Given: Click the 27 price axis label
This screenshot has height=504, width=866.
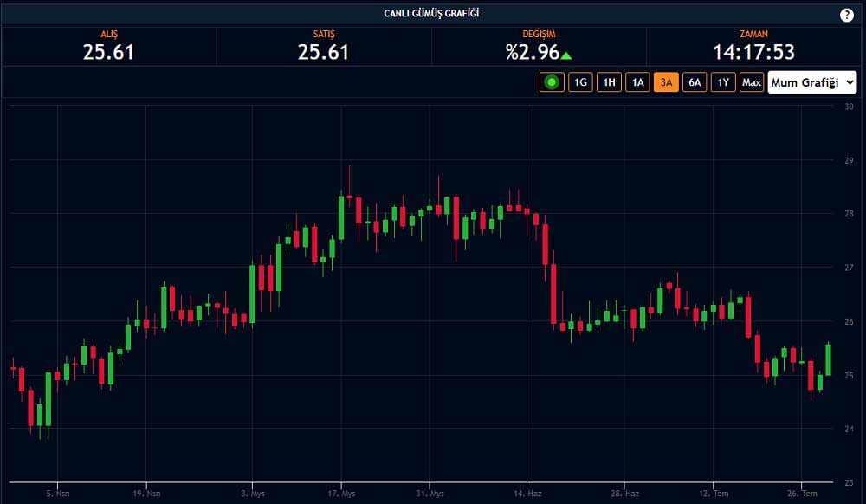Looking at the screenshot, I should click(x=849, y=268).
